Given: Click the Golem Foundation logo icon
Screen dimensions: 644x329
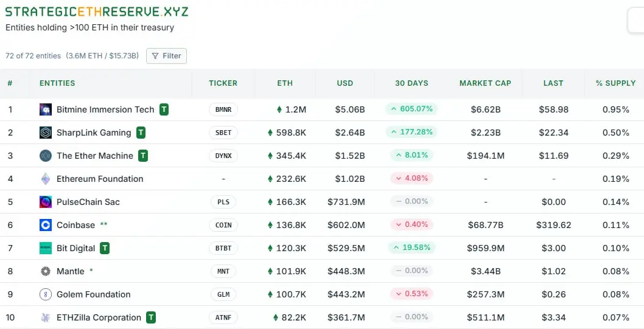Looking at the screenshot, I should [46, 294].
